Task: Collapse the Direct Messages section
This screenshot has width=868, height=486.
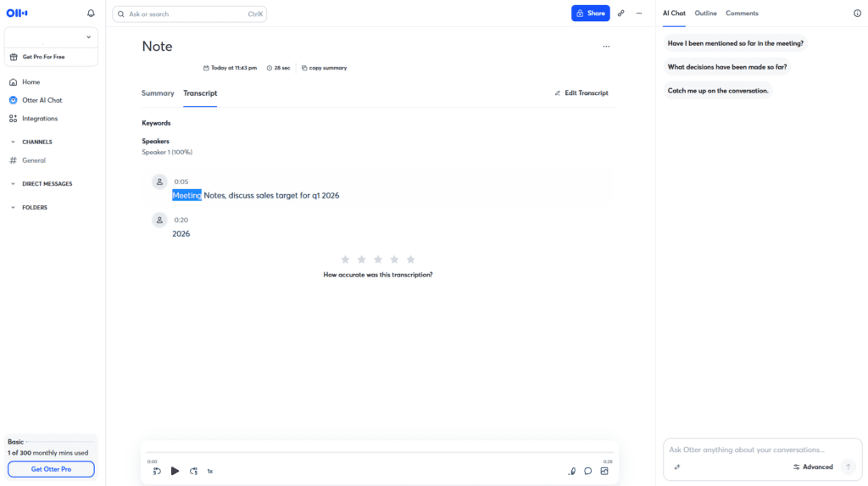Action: (x=14, y=184)
